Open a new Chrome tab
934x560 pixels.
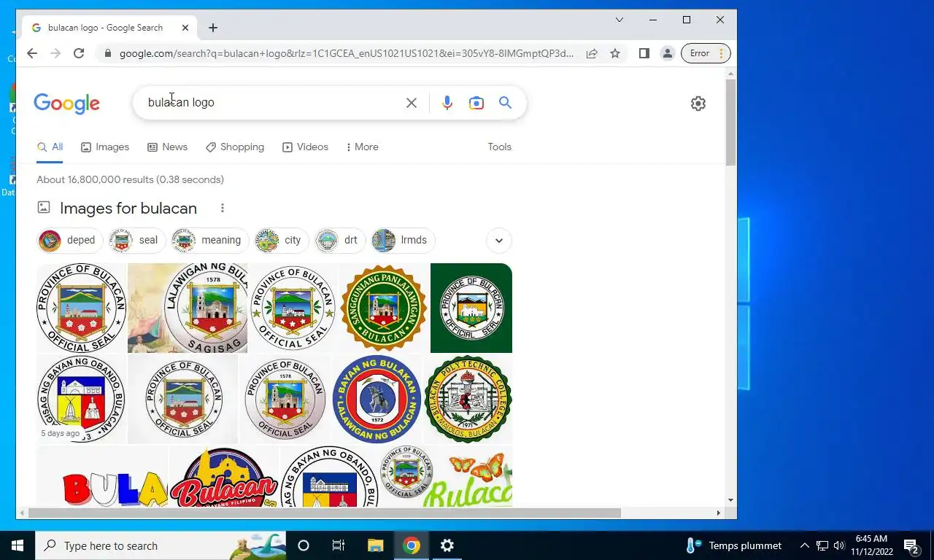coord(213,28)
